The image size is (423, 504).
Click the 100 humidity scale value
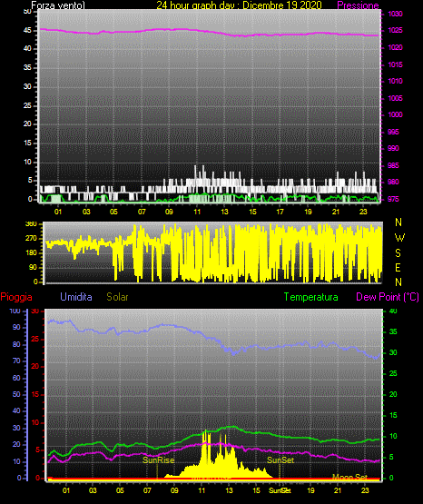(x=15, y=311)
